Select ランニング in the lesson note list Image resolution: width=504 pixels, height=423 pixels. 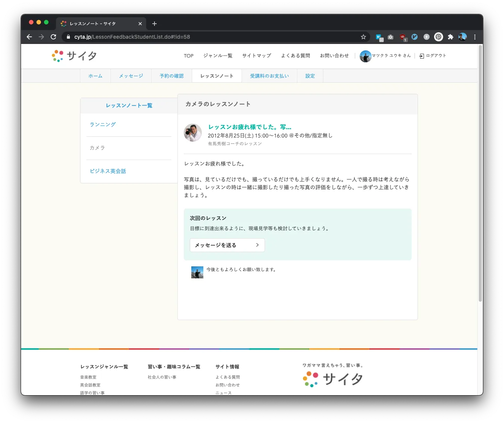click(103, 124)
